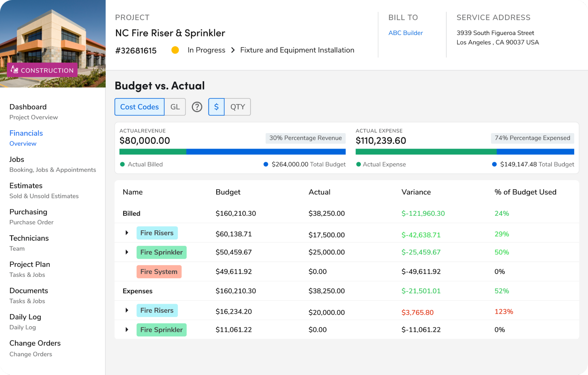Switch view to GL
The height and width of the screenshot is (375, 588).
[x=175, y=107]
